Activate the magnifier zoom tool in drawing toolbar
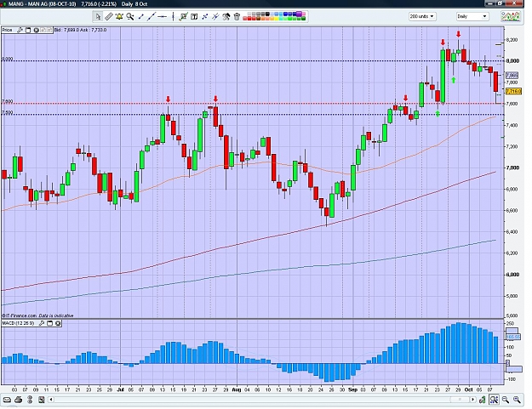 coord(130,16)
